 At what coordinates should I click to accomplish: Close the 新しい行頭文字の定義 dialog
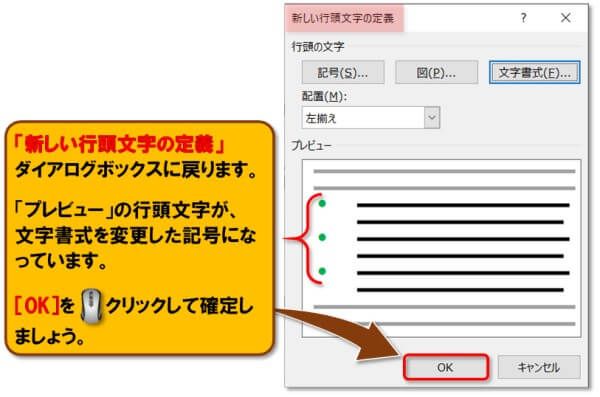pyautogui.click(x=566, y=18)
